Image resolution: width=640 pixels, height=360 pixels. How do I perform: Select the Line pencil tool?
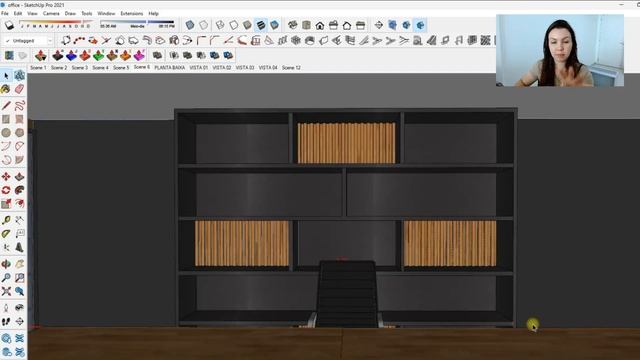(6, 106)
